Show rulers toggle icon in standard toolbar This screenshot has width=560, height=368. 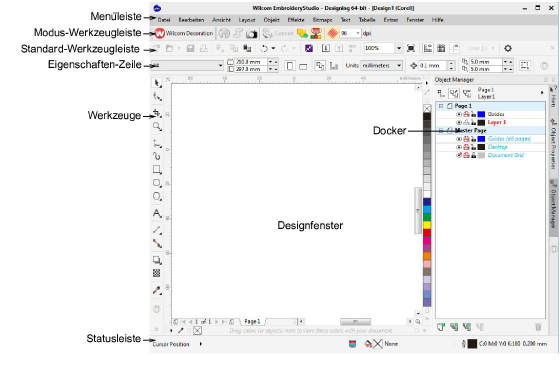(x=428, y=48)
